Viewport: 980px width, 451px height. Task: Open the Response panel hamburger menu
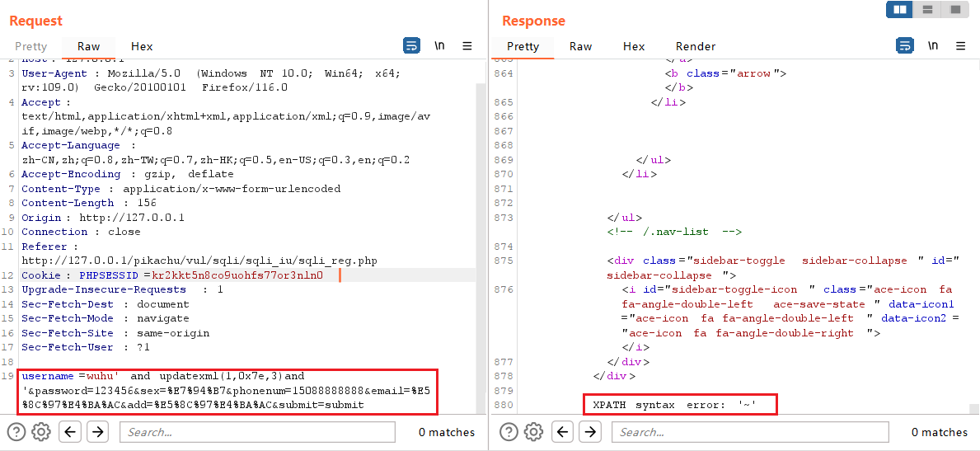960,45
